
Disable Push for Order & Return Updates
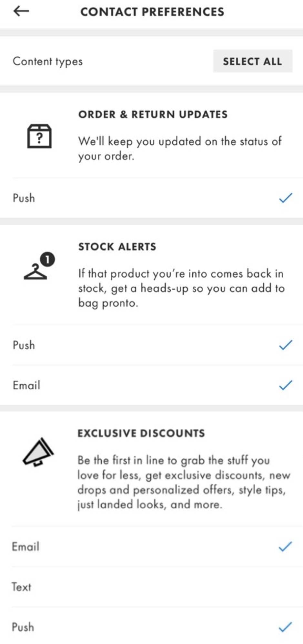coord(285,198)
